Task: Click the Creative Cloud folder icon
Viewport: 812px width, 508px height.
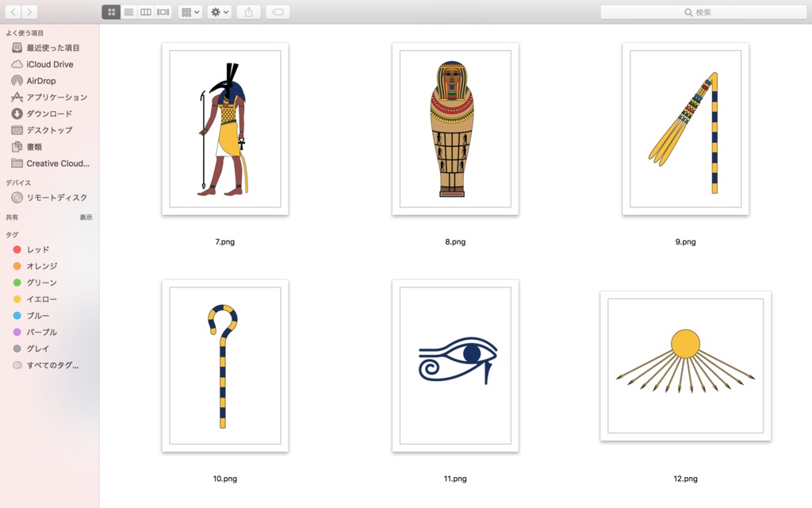Action: click(x=17, y=164)
